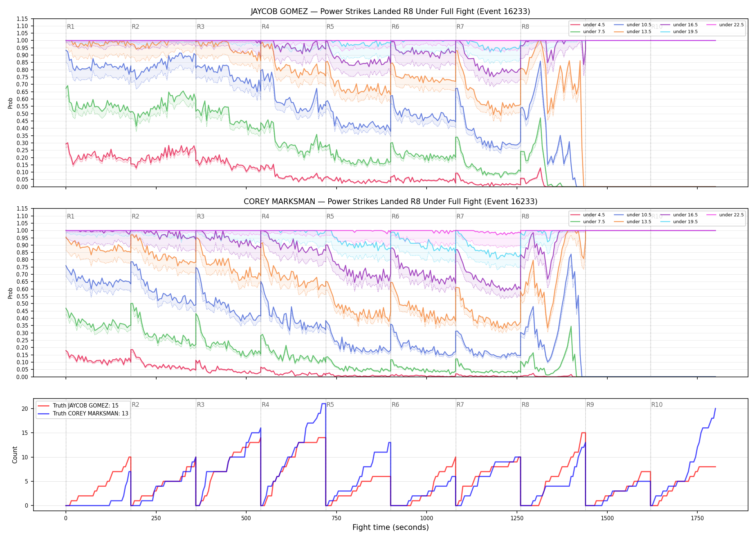The width and height of the screenshot is (756, 540).
Task: Click the x-axis tick label 1000
Action: click(427, 518)
